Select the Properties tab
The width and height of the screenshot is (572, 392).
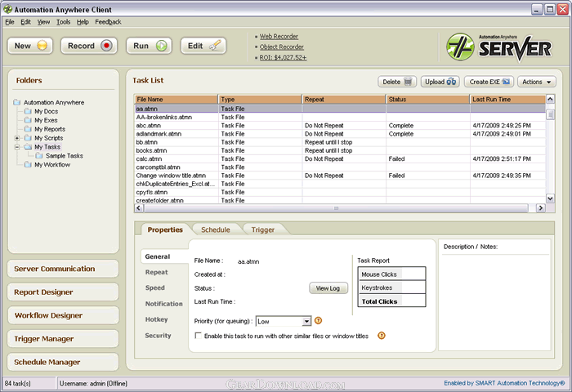165,229
